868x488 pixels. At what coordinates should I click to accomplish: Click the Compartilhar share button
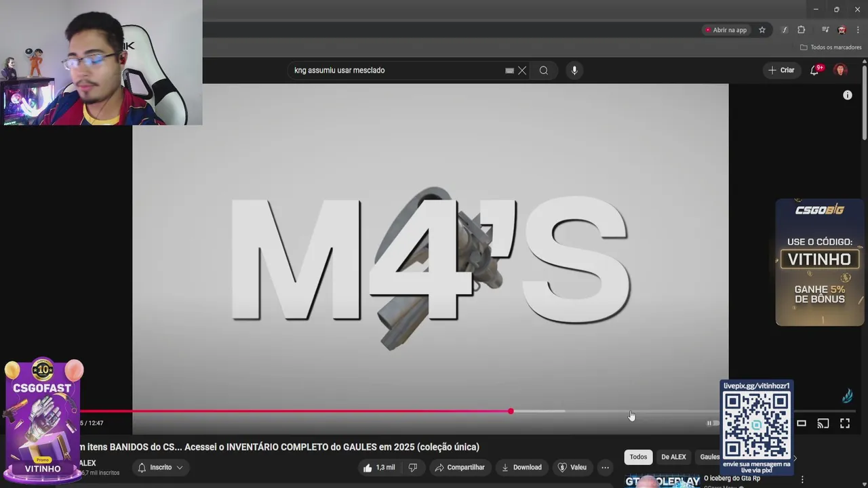pyautogui.click(x=460, y=468)
